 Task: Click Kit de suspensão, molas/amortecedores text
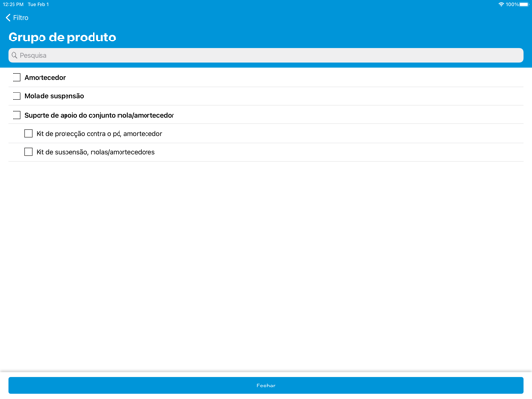point(95,152)
